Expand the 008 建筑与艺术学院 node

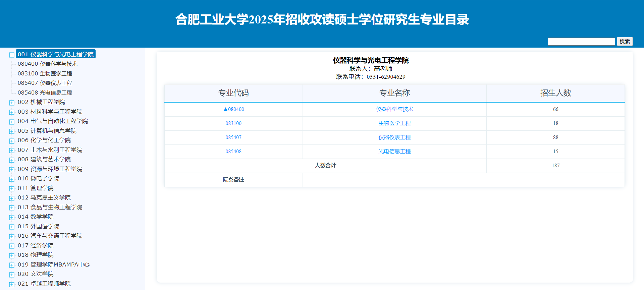[x=12, y=160]
